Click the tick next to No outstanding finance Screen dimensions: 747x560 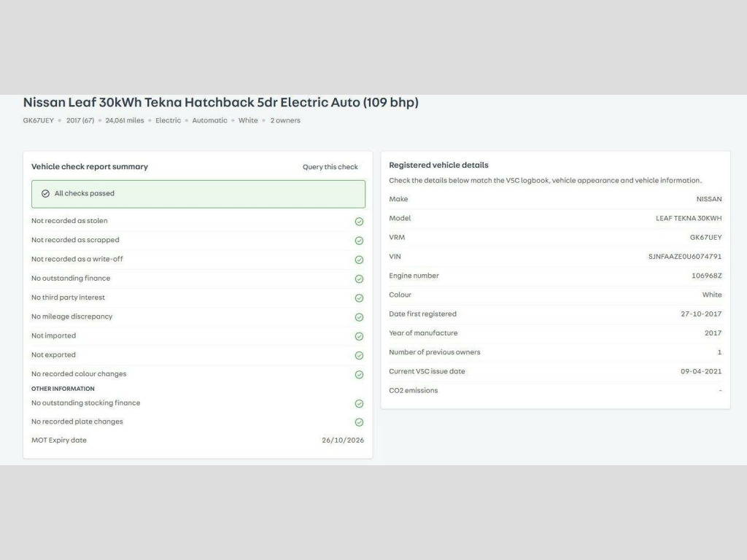click(x=359, y=279)
